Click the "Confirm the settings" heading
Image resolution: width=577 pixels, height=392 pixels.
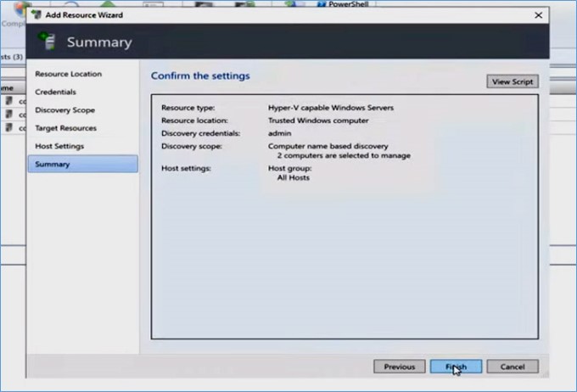[x=200, y=76]
